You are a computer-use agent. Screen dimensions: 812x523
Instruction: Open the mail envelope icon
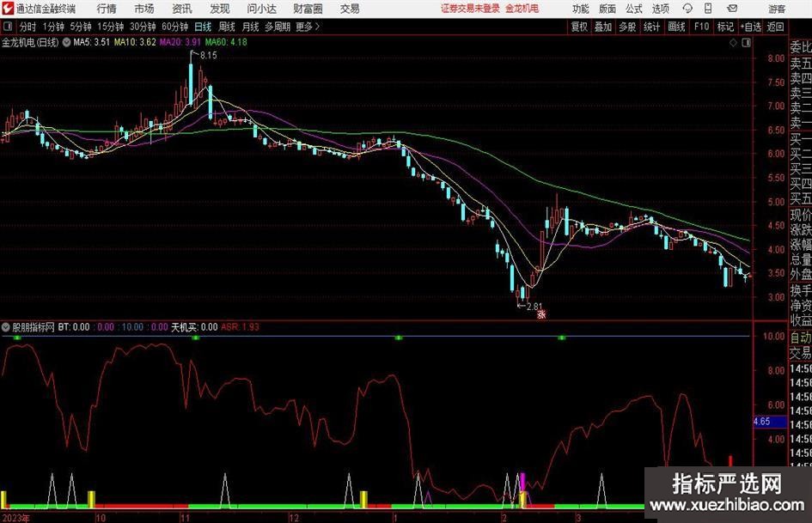[732, 9]
